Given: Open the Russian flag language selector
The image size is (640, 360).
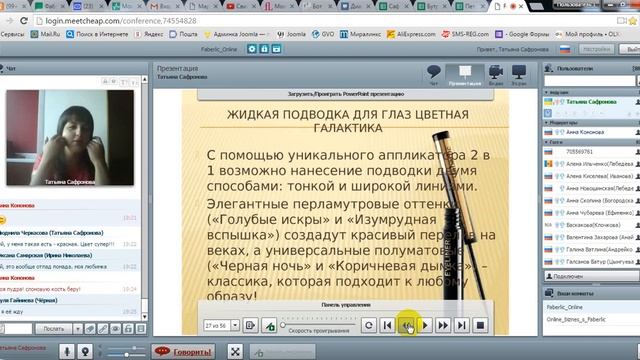Looking at the screenshot, I should [565, 49].
